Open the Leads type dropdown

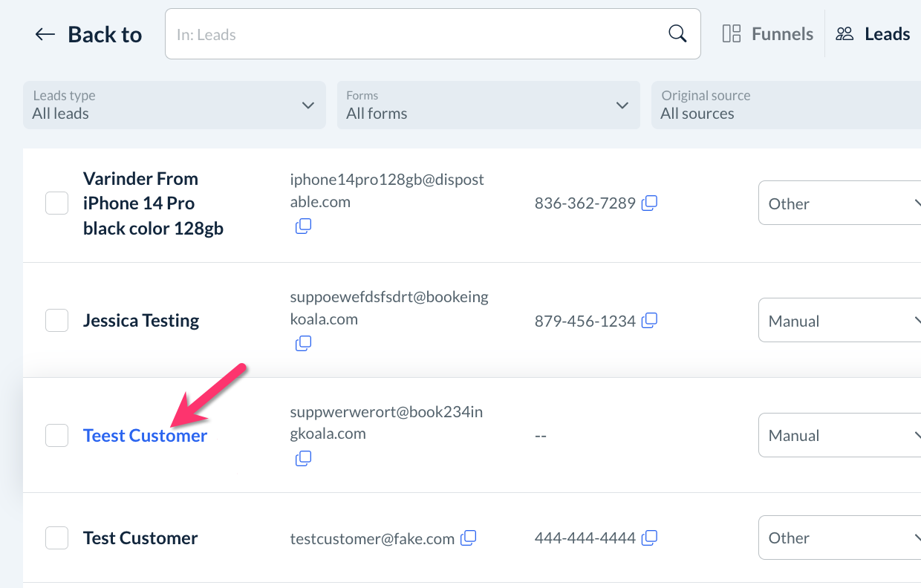pos(175,105)
